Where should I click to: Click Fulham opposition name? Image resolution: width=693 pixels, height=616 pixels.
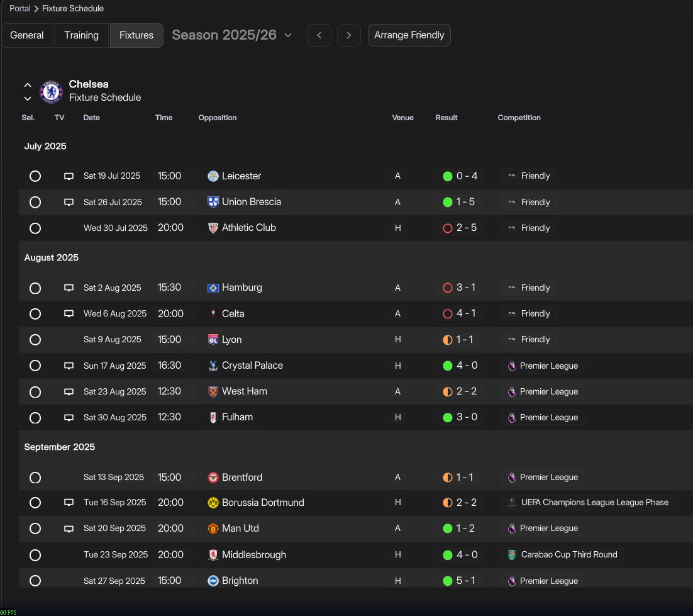click(x=237, y=417)
